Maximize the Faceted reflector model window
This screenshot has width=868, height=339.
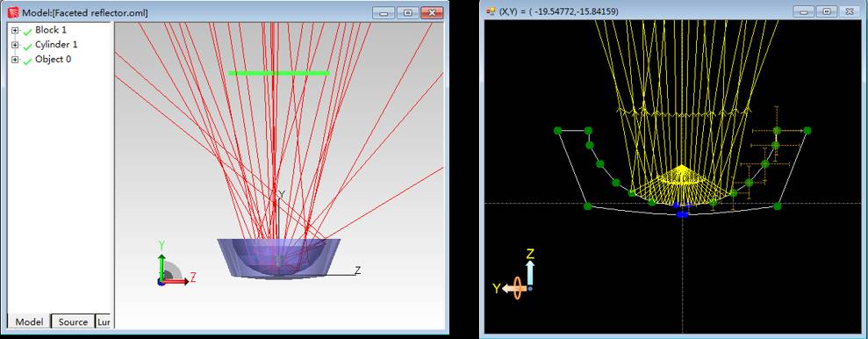(x=408, y=12)
